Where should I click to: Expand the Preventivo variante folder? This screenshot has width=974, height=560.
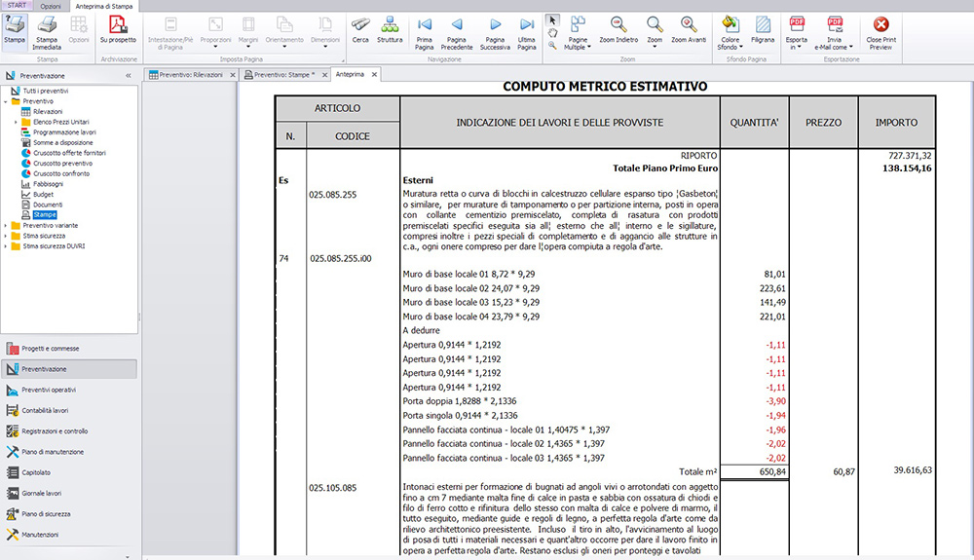[6, 225]
